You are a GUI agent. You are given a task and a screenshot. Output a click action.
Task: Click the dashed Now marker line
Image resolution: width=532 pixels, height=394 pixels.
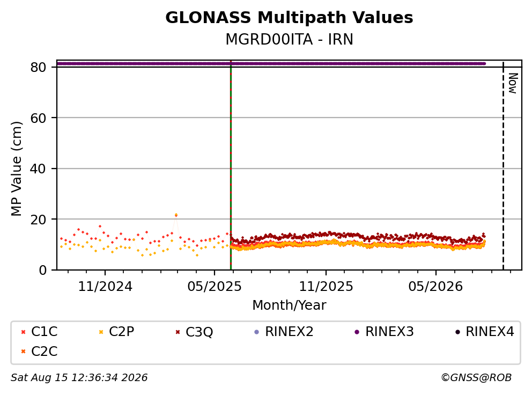(x=503, y=165)
